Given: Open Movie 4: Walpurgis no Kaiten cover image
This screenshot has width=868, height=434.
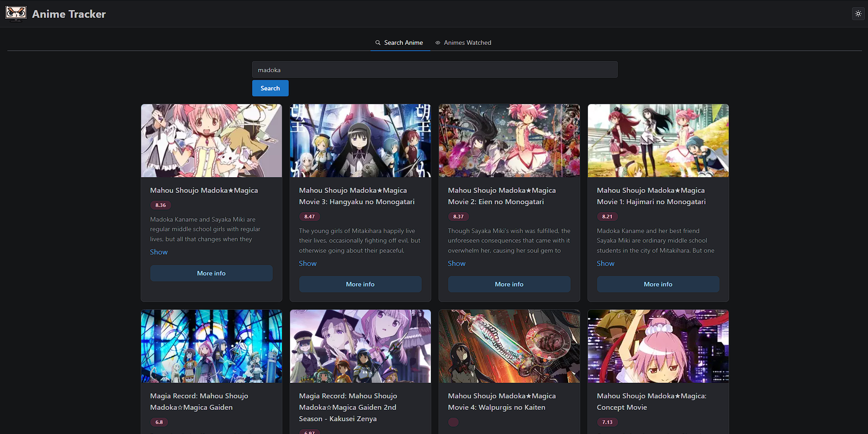Looking at the screenshot, I should 509,346.
